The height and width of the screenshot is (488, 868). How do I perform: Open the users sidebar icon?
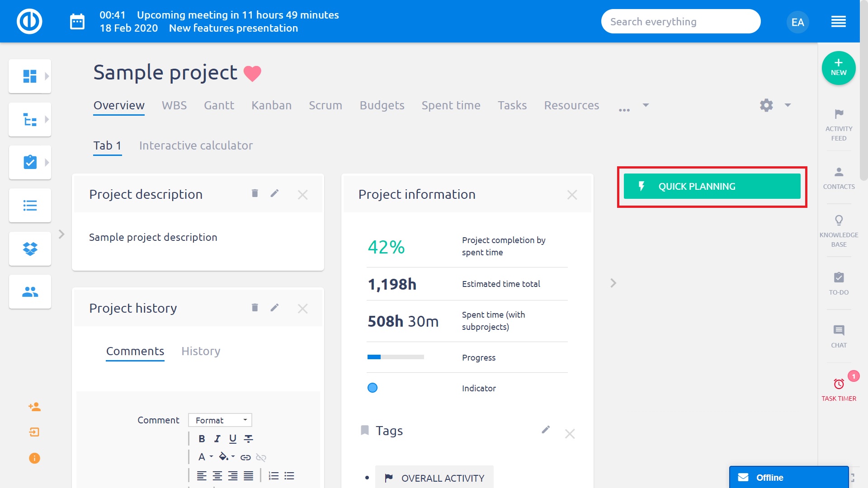click(30, 292)
